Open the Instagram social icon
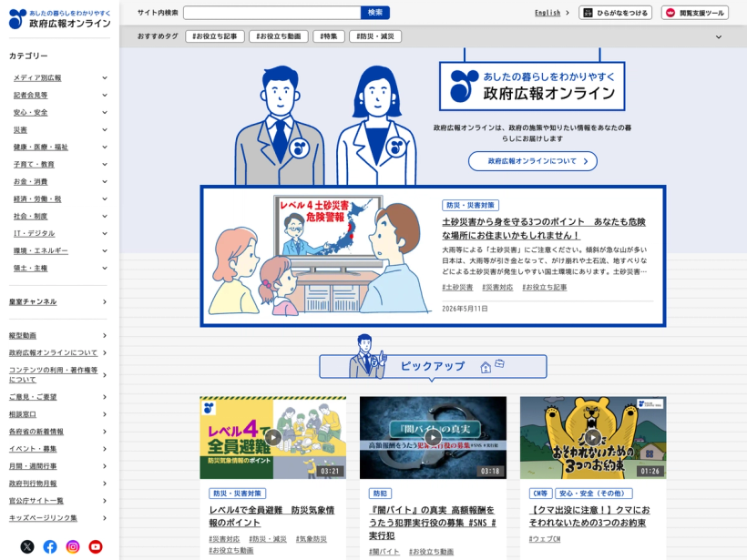 73,546
